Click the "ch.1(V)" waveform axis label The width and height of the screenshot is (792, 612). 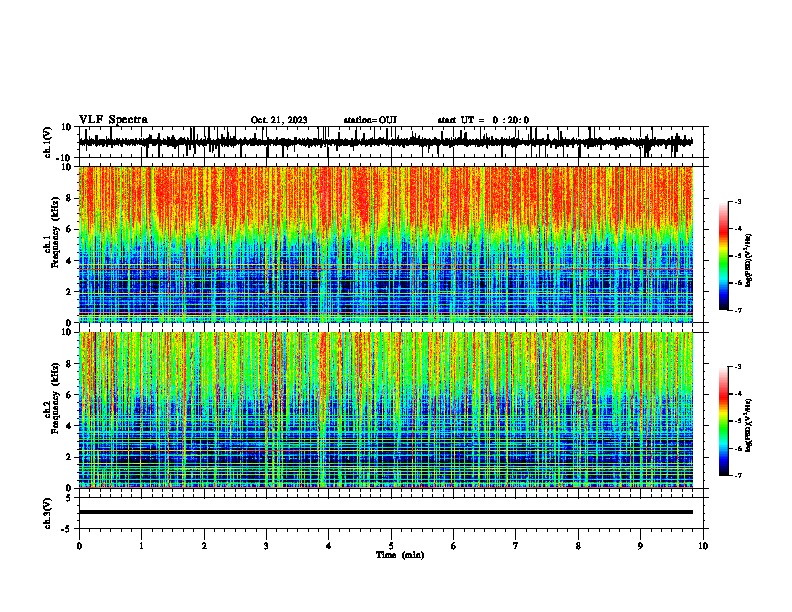47,142
